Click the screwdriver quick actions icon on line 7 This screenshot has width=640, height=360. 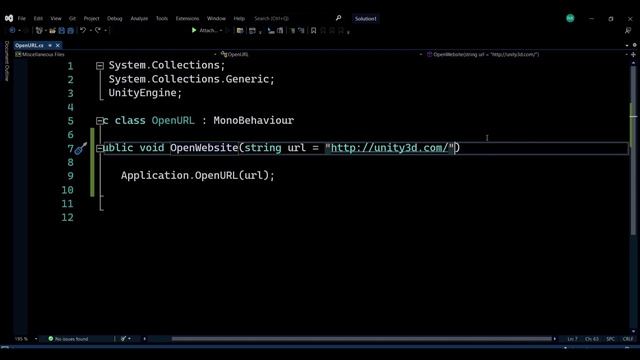tap(80, 149)
